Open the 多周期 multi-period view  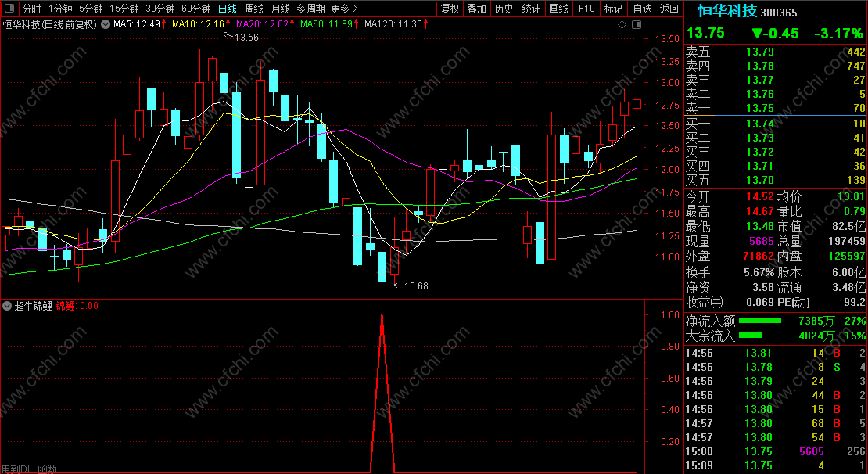[x=310, y=9]
